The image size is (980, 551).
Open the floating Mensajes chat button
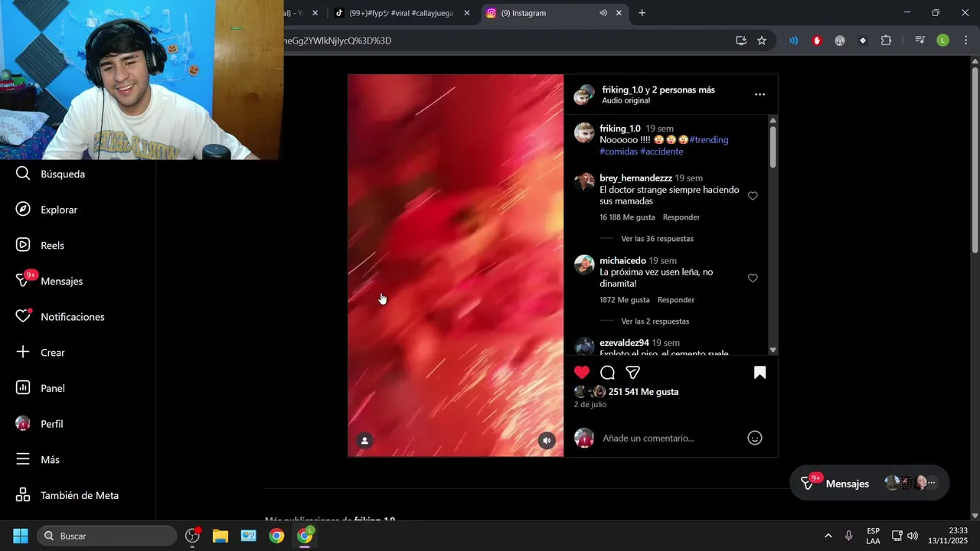(869, 484)
